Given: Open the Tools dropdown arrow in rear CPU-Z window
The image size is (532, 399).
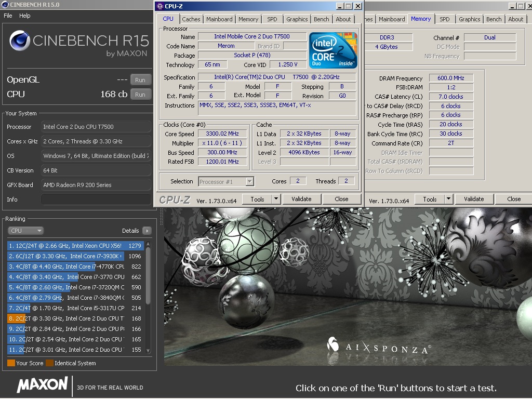Looking at the screenshot, I should pyautogui.click(x=448, y=199).
